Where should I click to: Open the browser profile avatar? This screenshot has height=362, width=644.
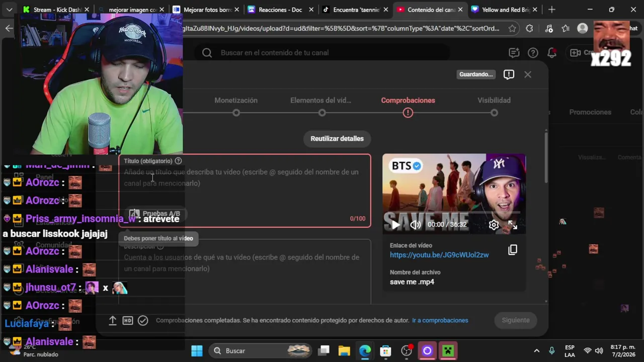click(583, 28)
